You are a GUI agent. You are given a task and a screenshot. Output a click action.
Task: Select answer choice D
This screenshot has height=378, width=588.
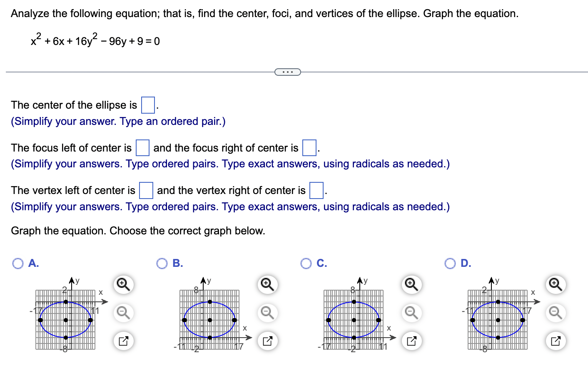coord(450,263)
